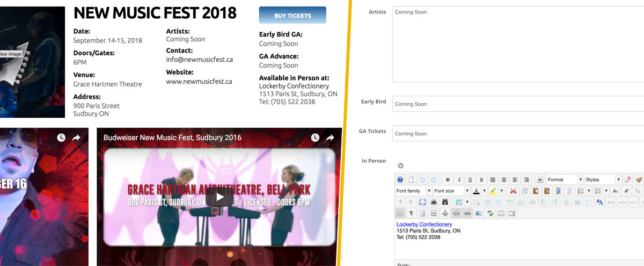644x266 pixels.
Task: Apply full justify alignment
Action: click(x=493, y=179)
